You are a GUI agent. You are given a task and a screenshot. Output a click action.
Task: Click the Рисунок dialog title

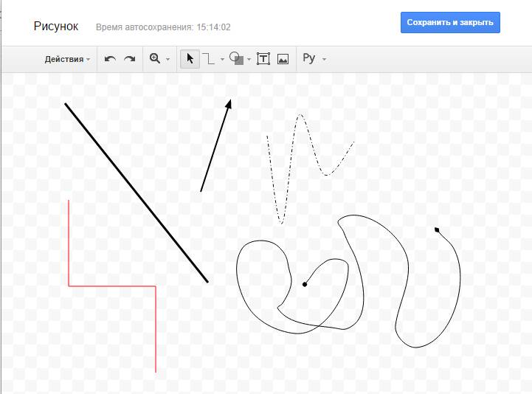56,26
